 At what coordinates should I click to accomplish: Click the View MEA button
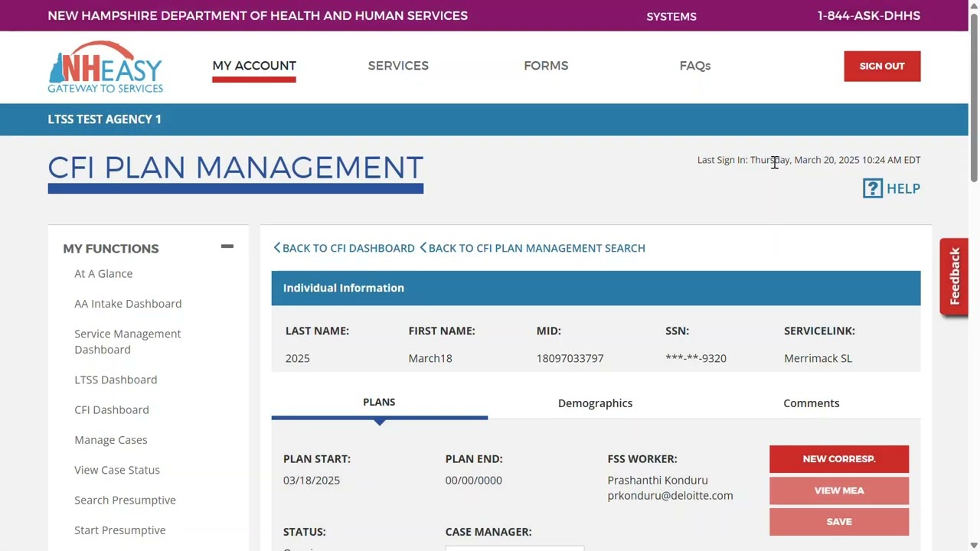pyautogui.click(x=839, y=491)
